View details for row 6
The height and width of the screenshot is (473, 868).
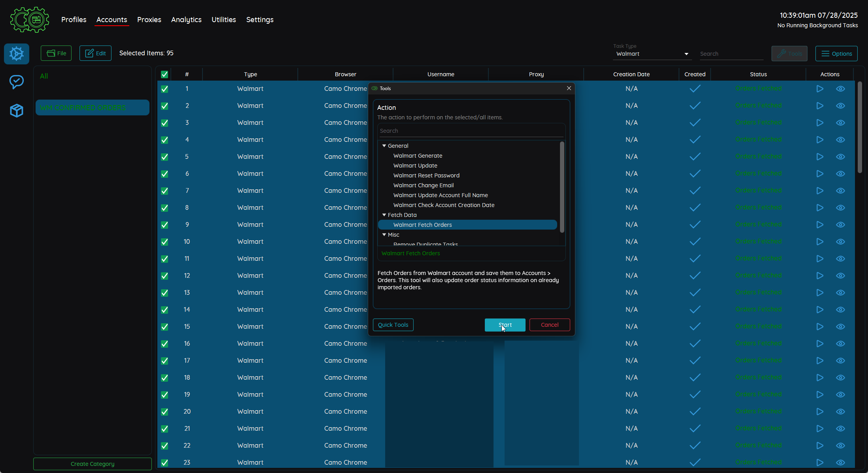tap(840, 174)
